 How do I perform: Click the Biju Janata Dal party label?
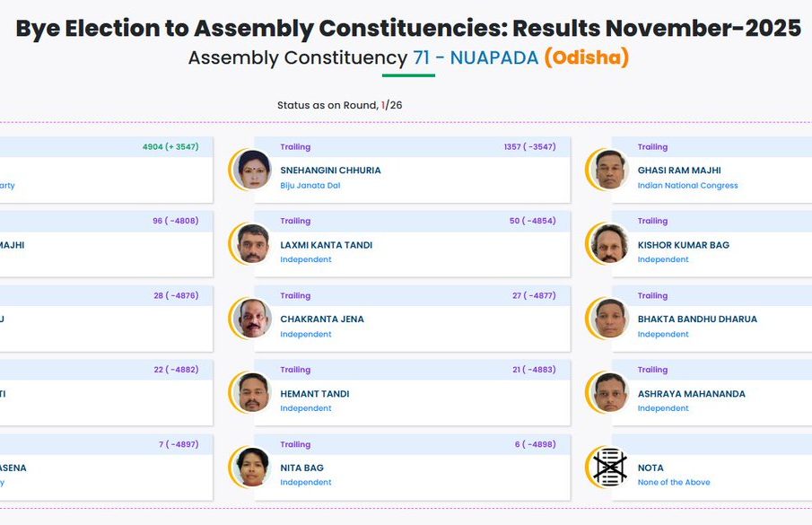(310, 186)
